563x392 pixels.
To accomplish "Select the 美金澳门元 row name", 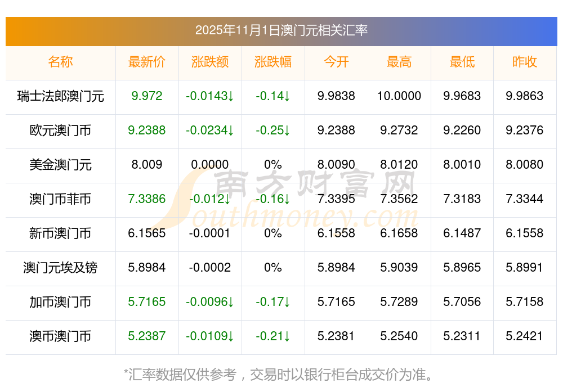I will (60, 165).
